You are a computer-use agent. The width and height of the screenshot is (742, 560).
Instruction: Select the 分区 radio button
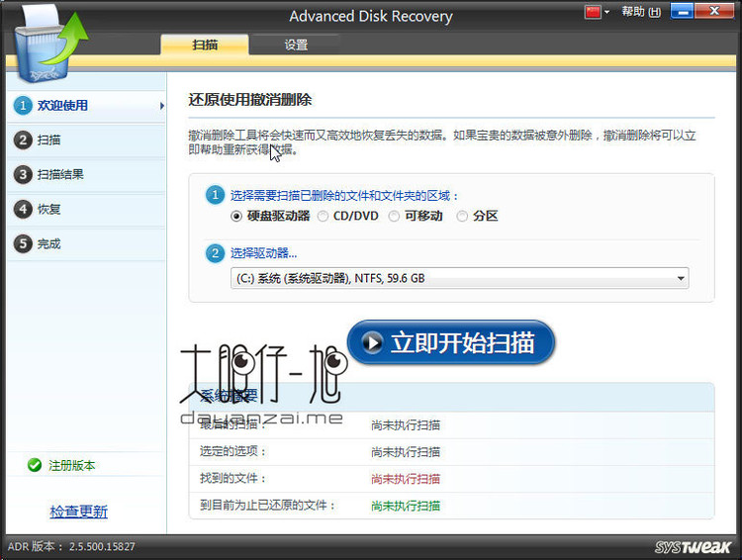pyautogui.click(x=462, y=217)
